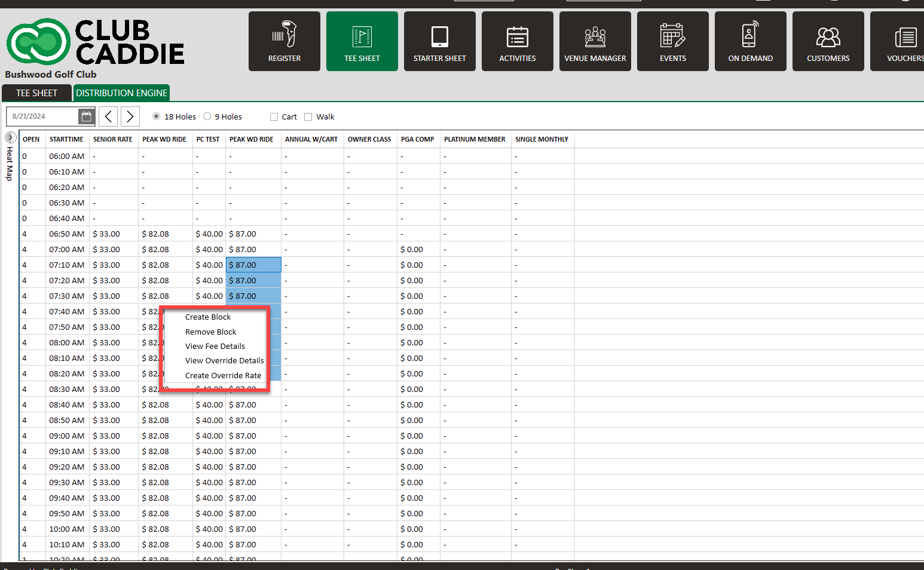Screen dimensions: 924x570
Task: Click the ANNUAL W/CART column header
Action: [311, 139]
